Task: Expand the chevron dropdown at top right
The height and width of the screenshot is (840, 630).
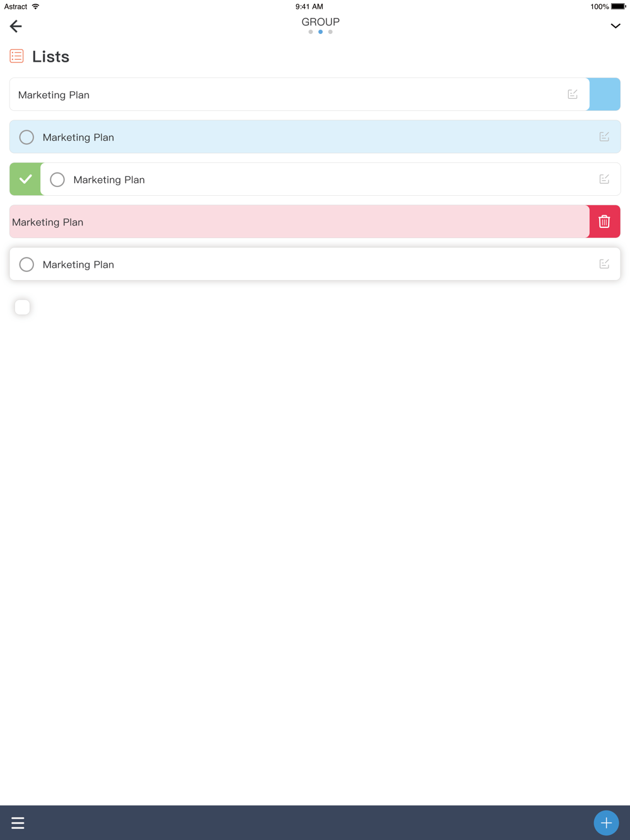Action: pos(616,26)
